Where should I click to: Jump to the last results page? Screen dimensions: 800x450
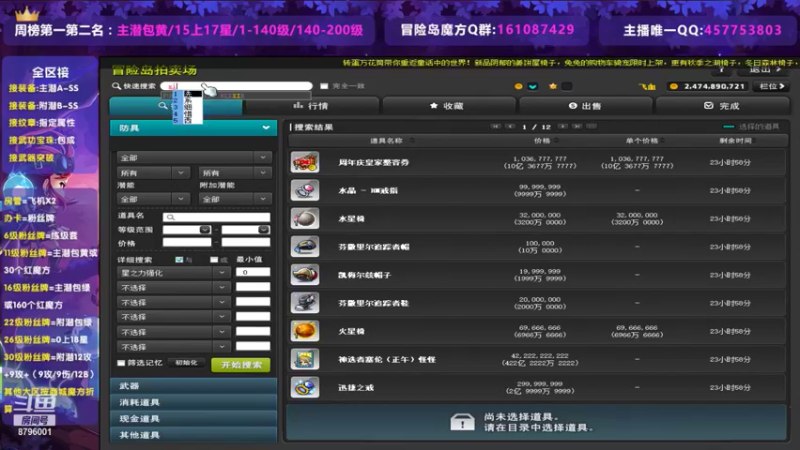point(577,126)
